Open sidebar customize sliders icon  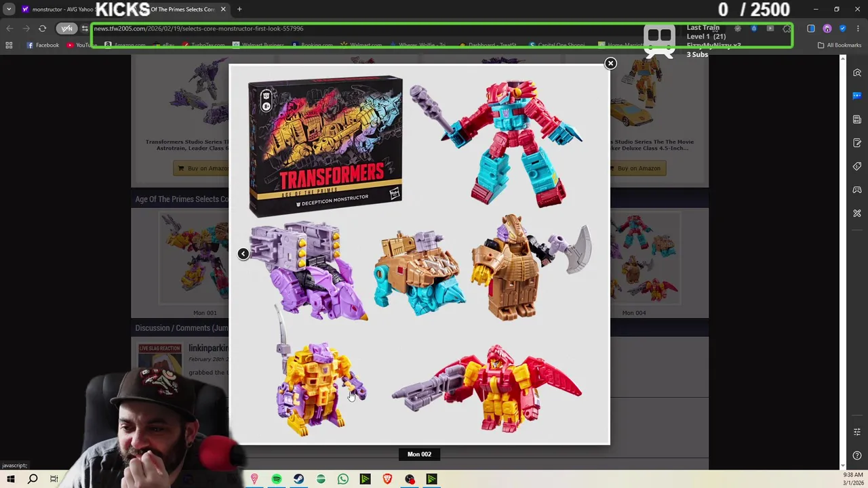[857, 432]
